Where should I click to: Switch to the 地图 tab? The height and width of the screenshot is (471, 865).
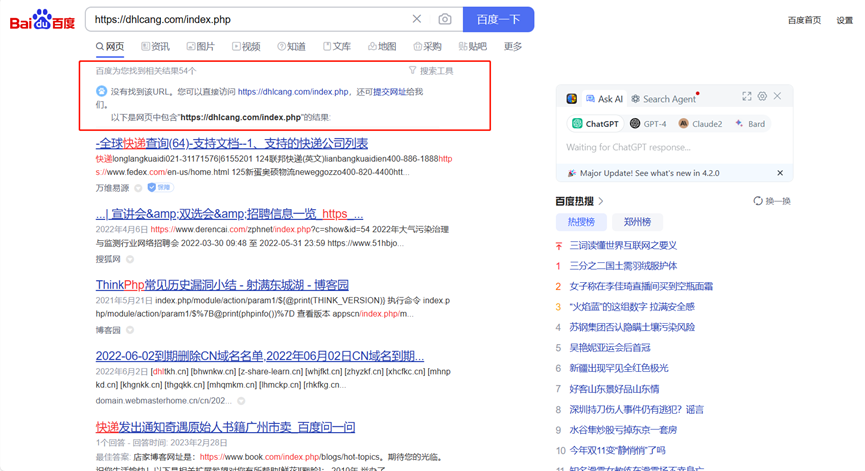click(x=382, y=46)
